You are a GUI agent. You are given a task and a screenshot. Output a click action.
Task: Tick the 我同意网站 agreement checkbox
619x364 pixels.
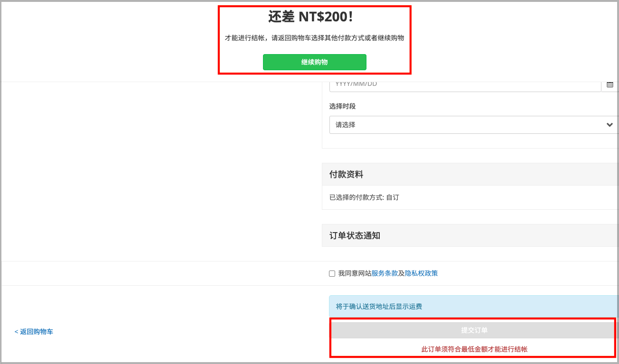pos(332,273)
